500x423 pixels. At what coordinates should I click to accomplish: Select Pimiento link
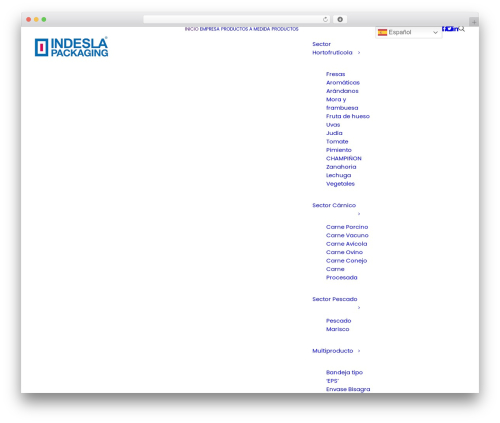coord(339,150)
